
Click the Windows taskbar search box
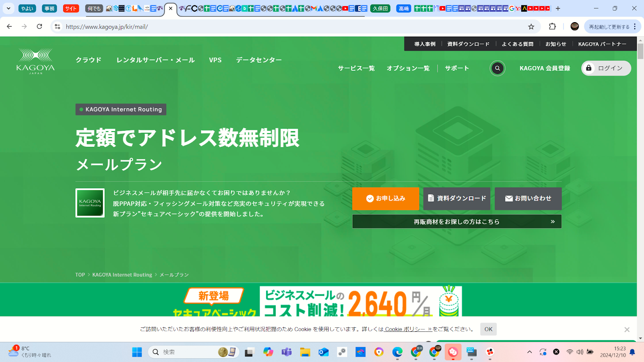click(x=194, y=352)
